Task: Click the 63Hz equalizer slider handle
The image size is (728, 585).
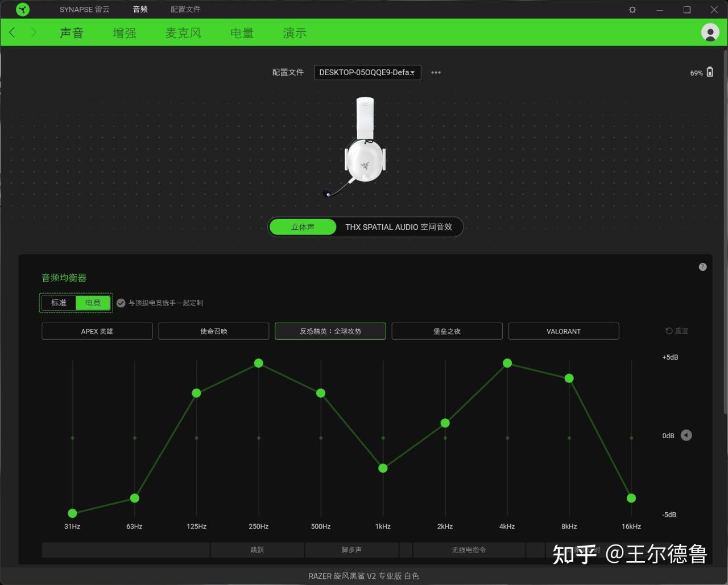Action: [134, 498]
